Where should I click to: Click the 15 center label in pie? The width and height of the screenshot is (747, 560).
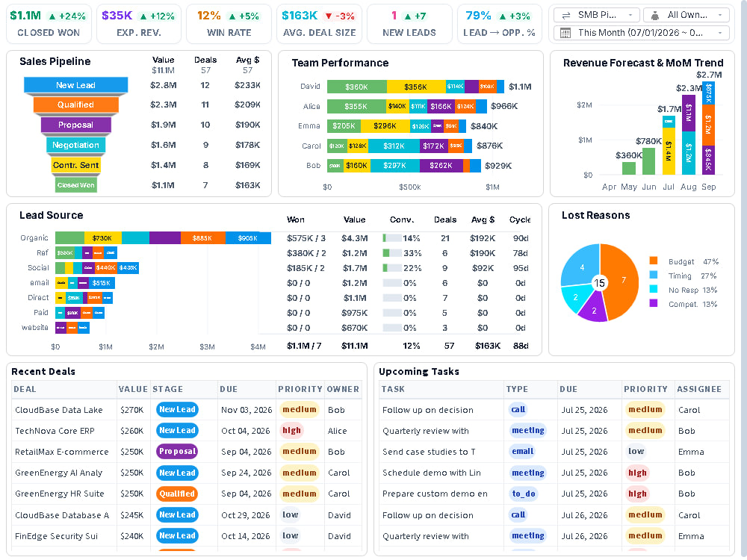click(x=599, y=283)
